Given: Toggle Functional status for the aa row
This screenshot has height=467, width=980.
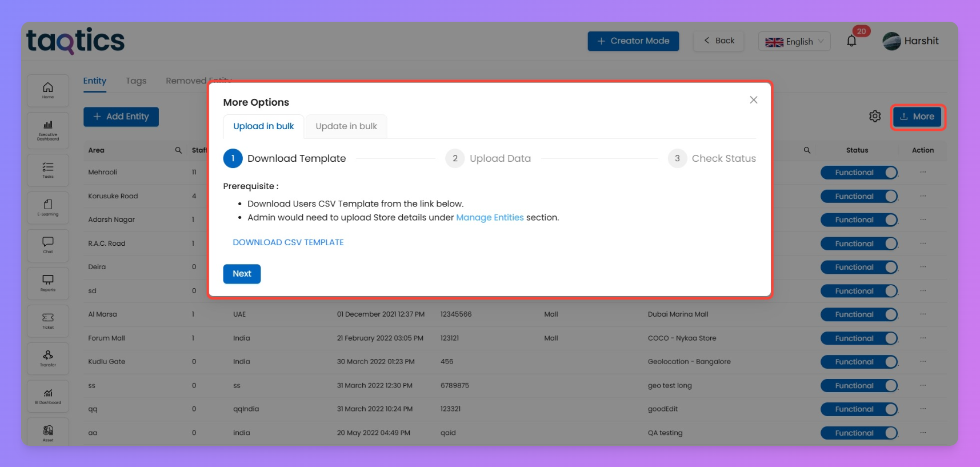Looking at the screenshot, I should [859, 433].
